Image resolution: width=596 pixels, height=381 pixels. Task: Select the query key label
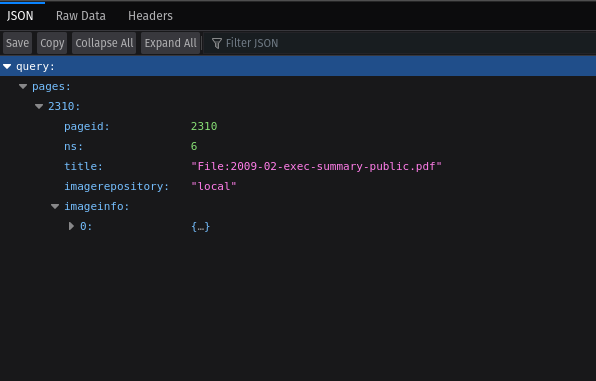(35, 67)
